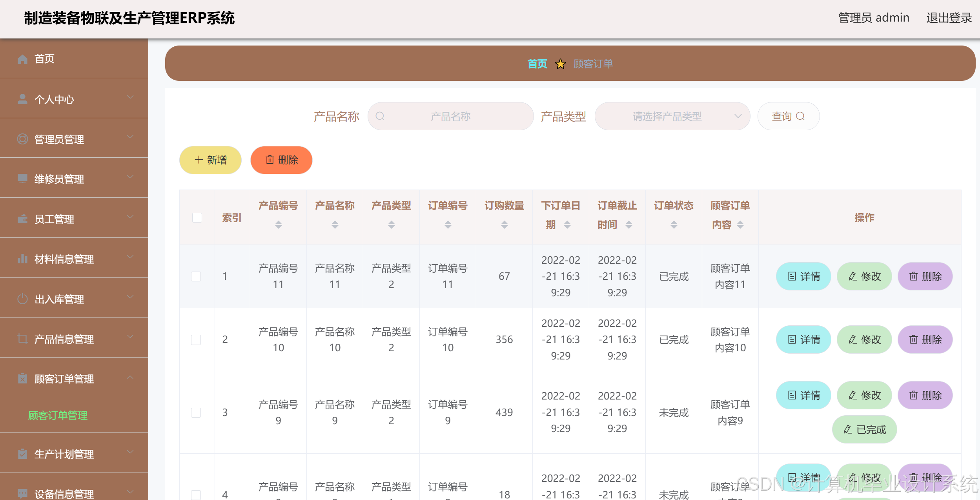
Task: Open the 顾客订单管理 submenu item
Action: tap(57, 416)
